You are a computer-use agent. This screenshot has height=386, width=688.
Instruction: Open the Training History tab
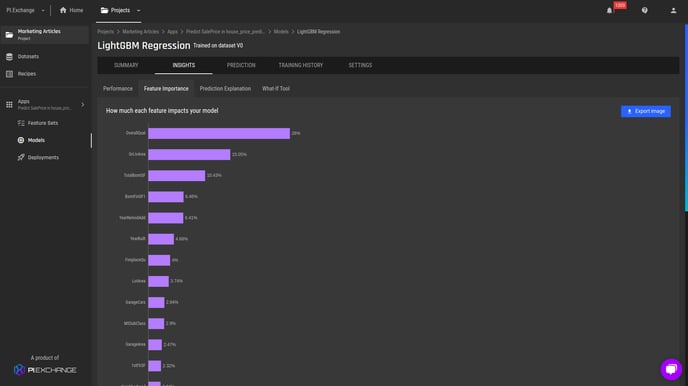click(301, 65)
